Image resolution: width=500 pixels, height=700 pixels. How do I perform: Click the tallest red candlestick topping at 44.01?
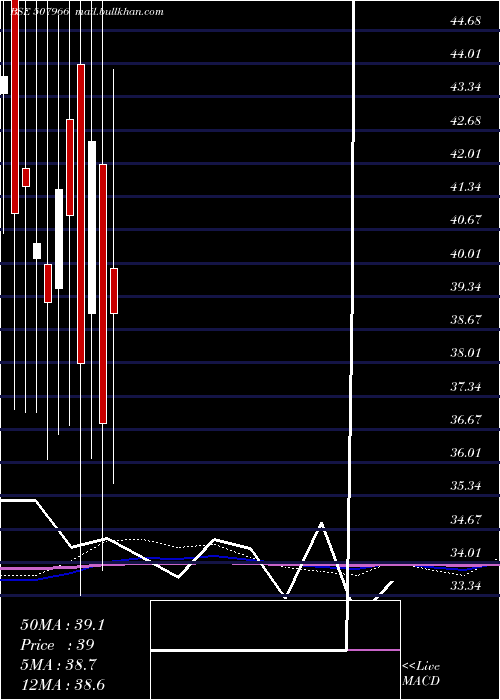(81, 214)
